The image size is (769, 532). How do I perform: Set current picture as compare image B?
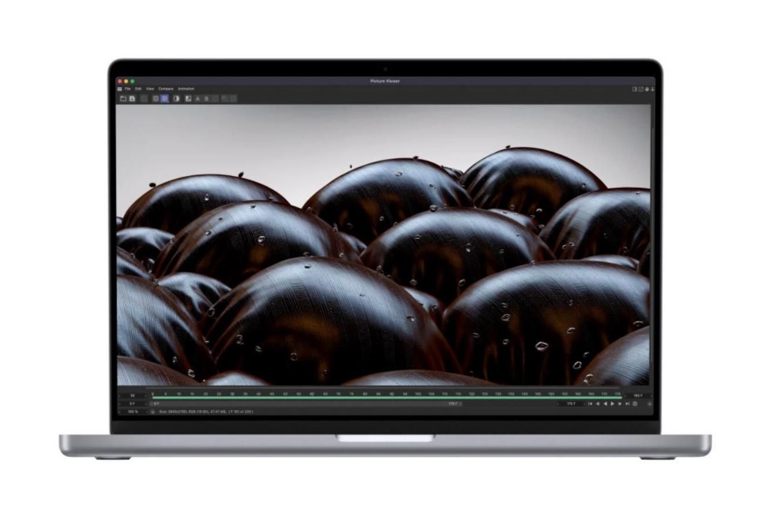click(206, 98)
